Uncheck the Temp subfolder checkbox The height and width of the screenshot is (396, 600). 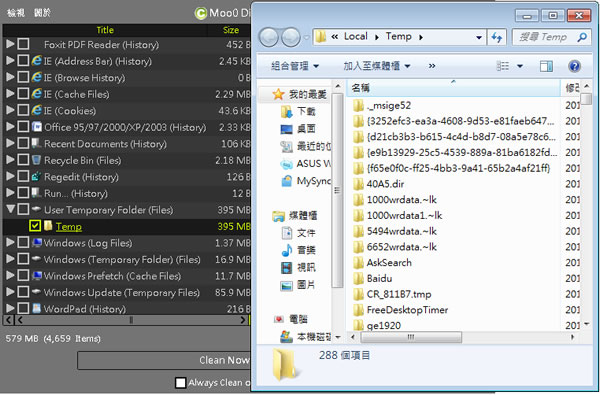35,226
